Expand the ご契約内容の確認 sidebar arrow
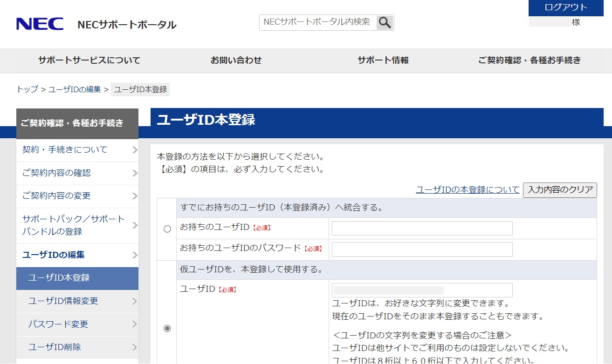The width and height of the screenshot is (612, 364). (x=134, y=173)
